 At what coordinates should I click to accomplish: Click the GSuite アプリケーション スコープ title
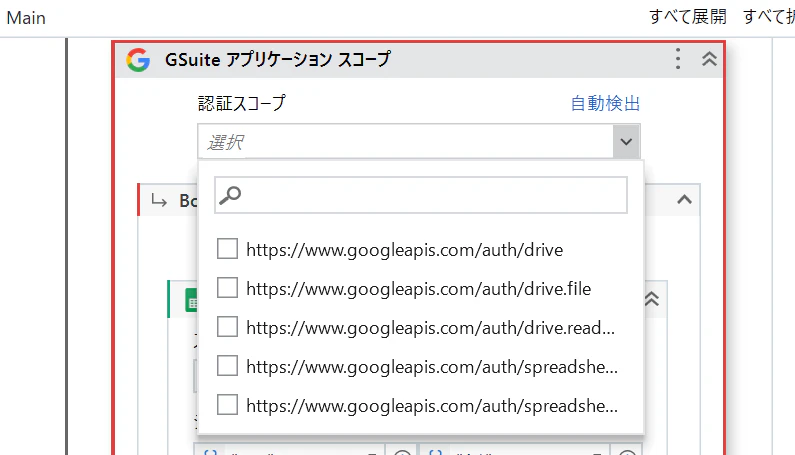coord(278,59)
